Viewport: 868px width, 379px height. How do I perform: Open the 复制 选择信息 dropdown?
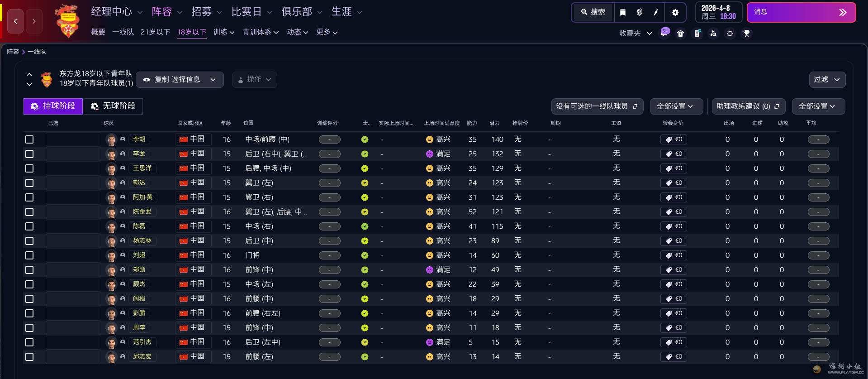tap(180, 80)
